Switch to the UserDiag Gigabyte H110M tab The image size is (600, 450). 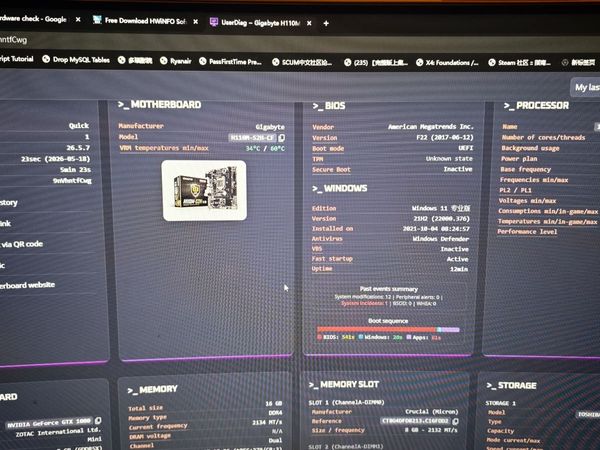pos(256,23)
